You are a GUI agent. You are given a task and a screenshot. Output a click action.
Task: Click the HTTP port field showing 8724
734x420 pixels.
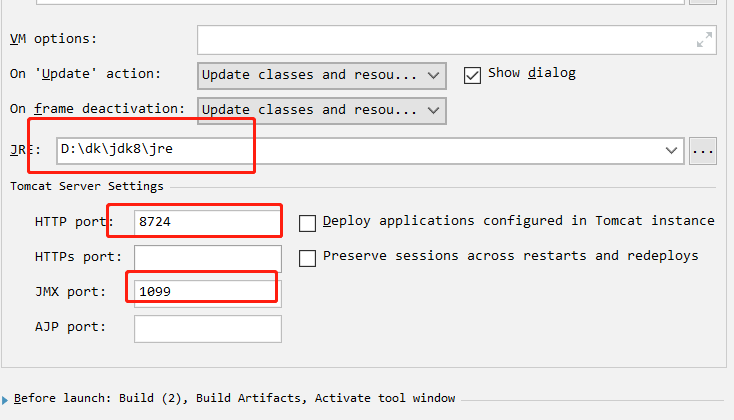point(207,222)
